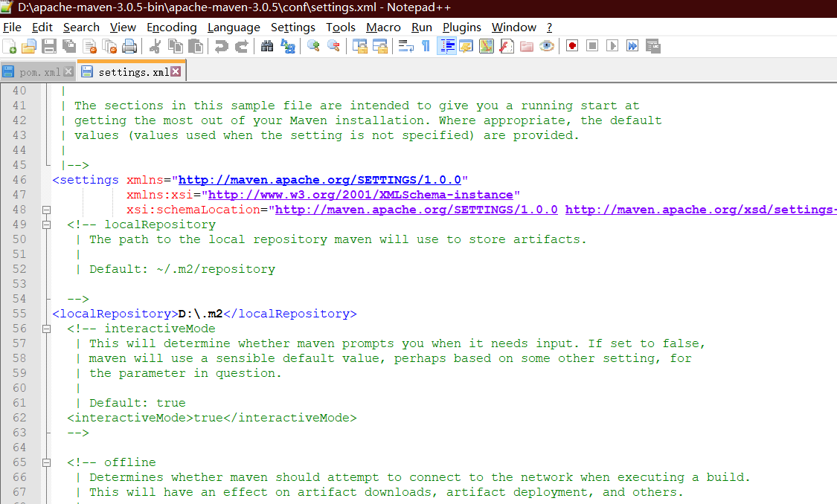
Task: Collapse interactiveMode comment fold at line 56
Action: coord(46,329)
